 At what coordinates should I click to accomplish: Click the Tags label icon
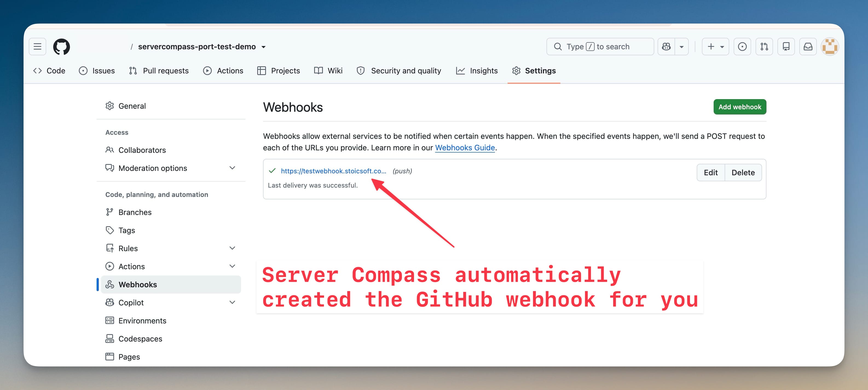tap(109, 230)
